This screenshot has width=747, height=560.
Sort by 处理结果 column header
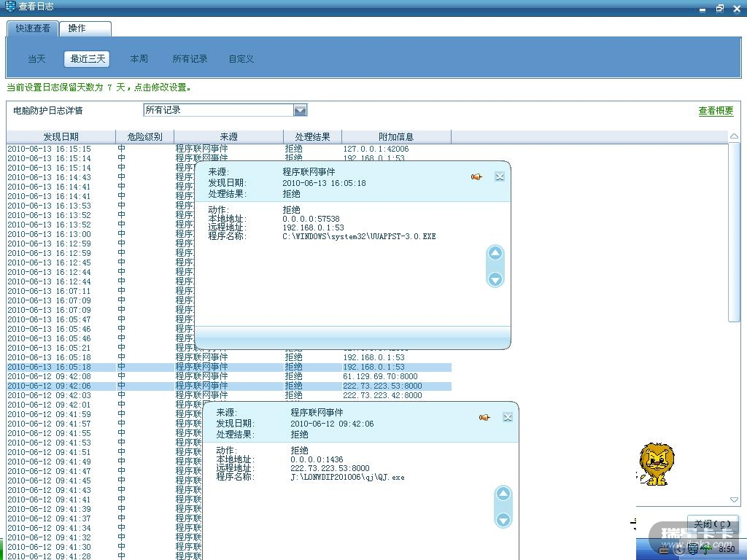[x=312, y=136]
